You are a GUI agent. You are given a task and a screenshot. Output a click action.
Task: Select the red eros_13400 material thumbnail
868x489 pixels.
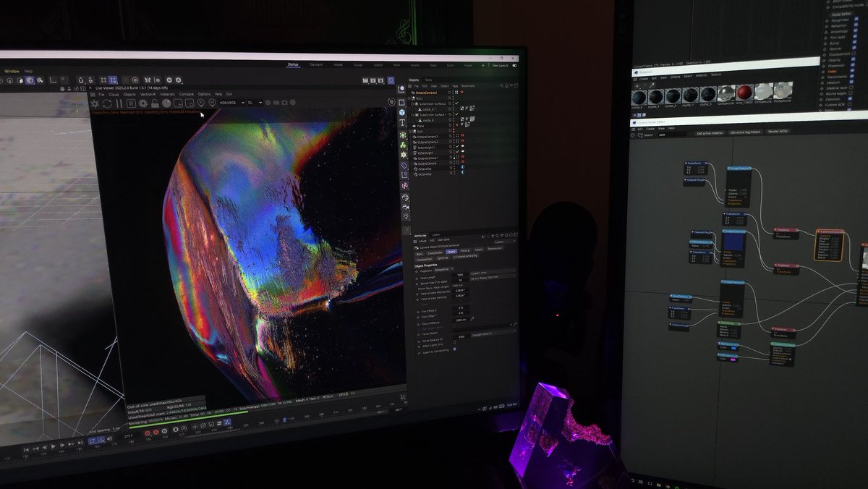pos(744,92)
